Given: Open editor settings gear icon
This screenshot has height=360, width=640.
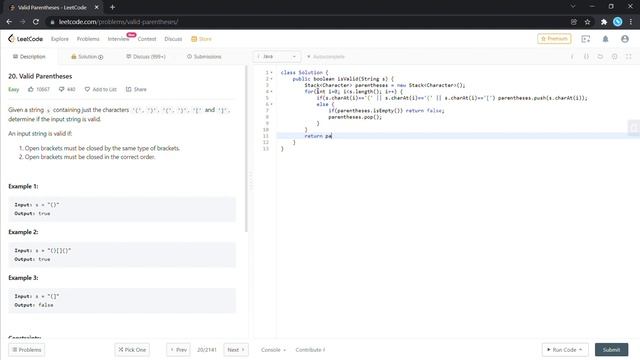Looking at the screenshot, I should point(614,57).
